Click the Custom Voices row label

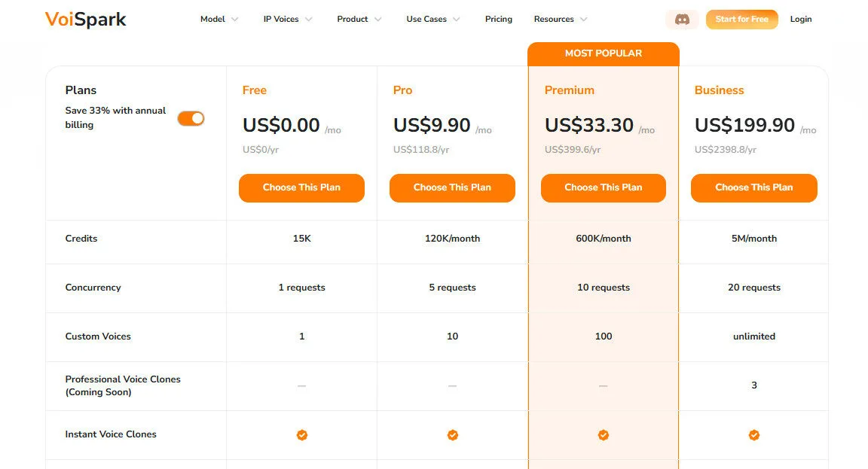coord(98,337)
